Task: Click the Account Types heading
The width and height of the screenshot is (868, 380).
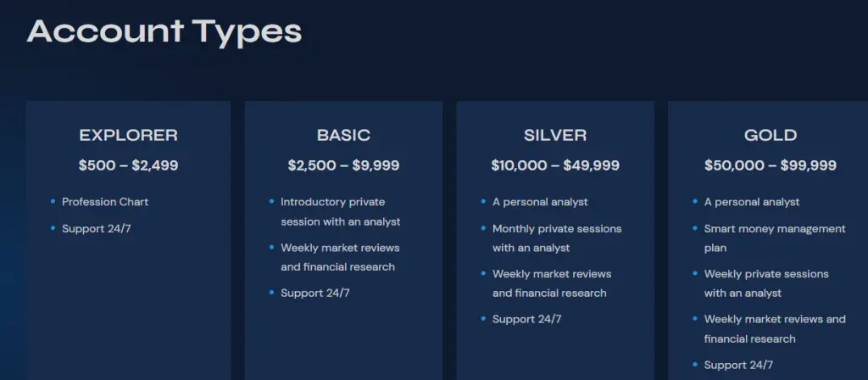Action: point(164,31)
